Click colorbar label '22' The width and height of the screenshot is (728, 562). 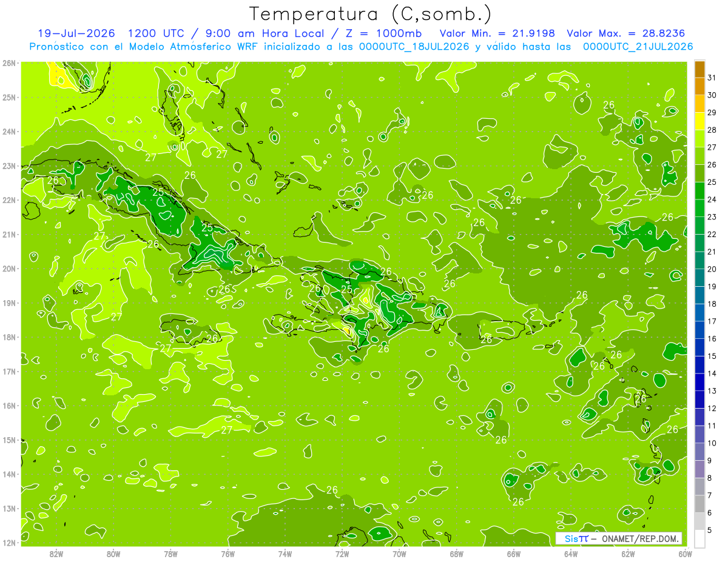712,234
